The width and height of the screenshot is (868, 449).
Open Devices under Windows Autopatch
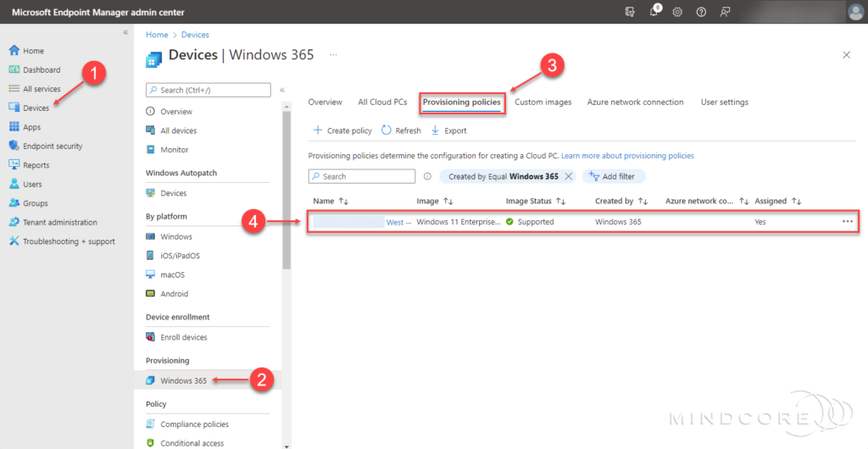pyautogui.click(x=173, y=193)
